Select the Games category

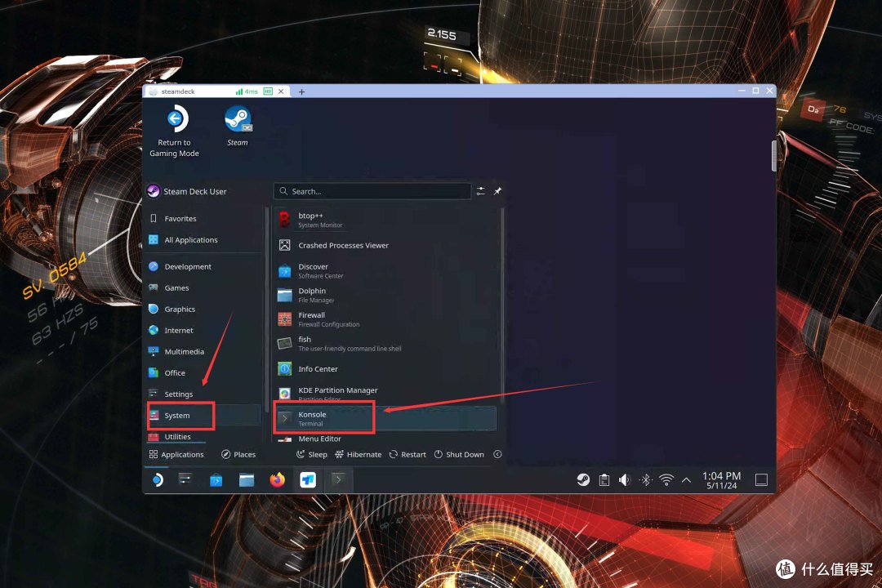point(203,288)
